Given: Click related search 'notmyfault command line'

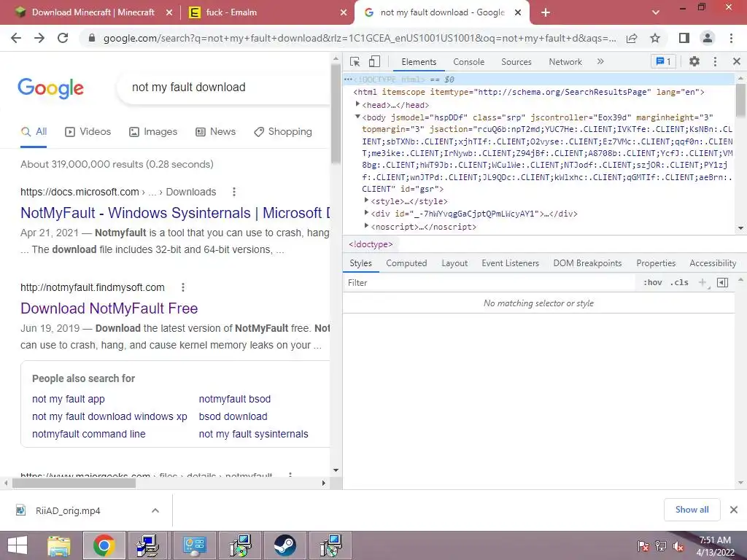Looking at the screenshot, I should (x=88, y=435).
